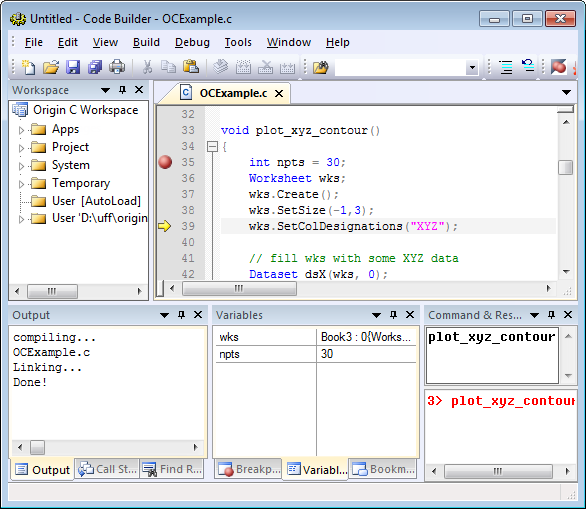Open the Help menu

pos(337,42)
